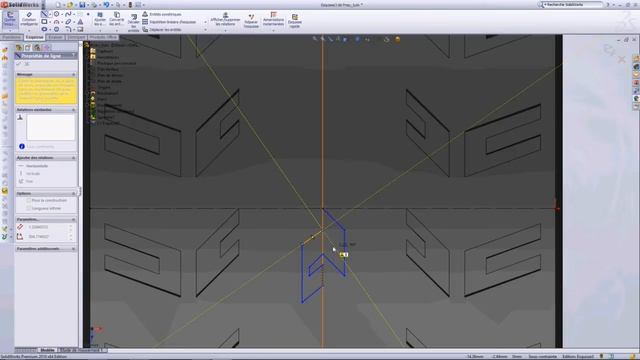Click Réparer l'esquisse tool
This screenshot has height=360, width=640.
(251, 21)
